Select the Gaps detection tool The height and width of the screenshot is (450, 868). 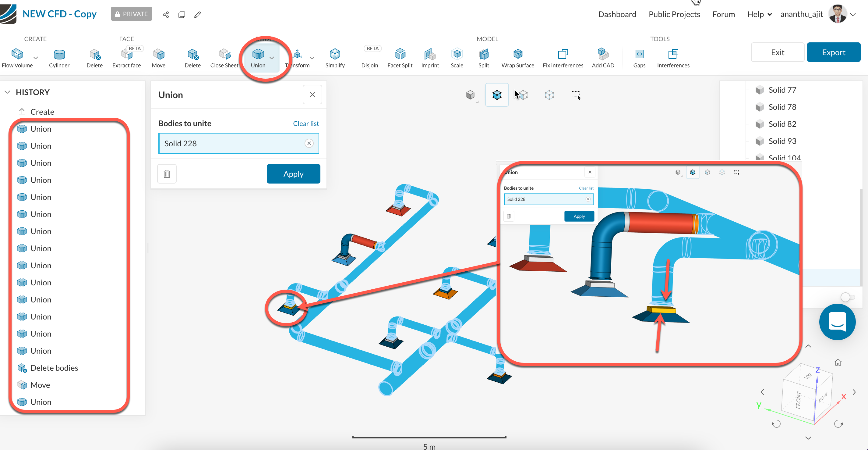[x=639, y=57]
